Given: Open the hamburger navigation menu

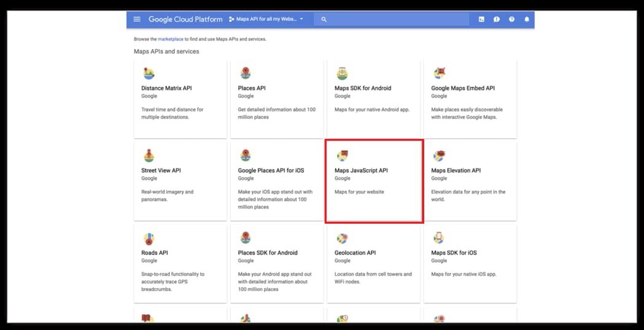Looking at the screenshot, I should 137,19.
